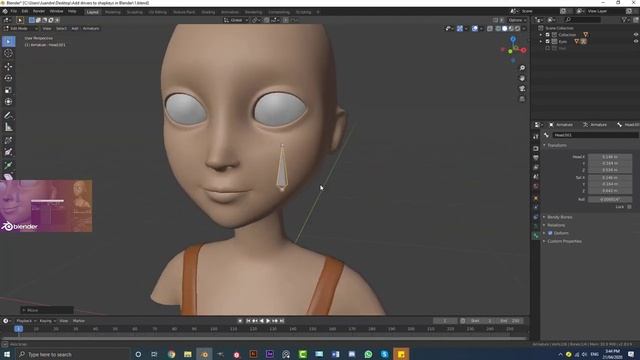Click the pan view hand icon
This screenshot has height=360, width=640.
tap(522, 78)
